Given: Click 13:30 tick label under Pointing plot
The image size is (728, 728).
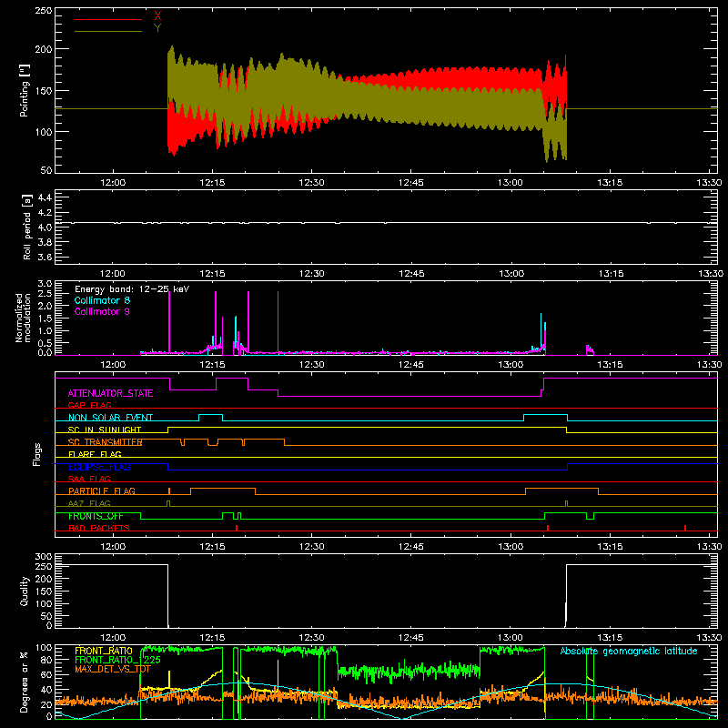Looking at the screenshot, I should 709,183.
